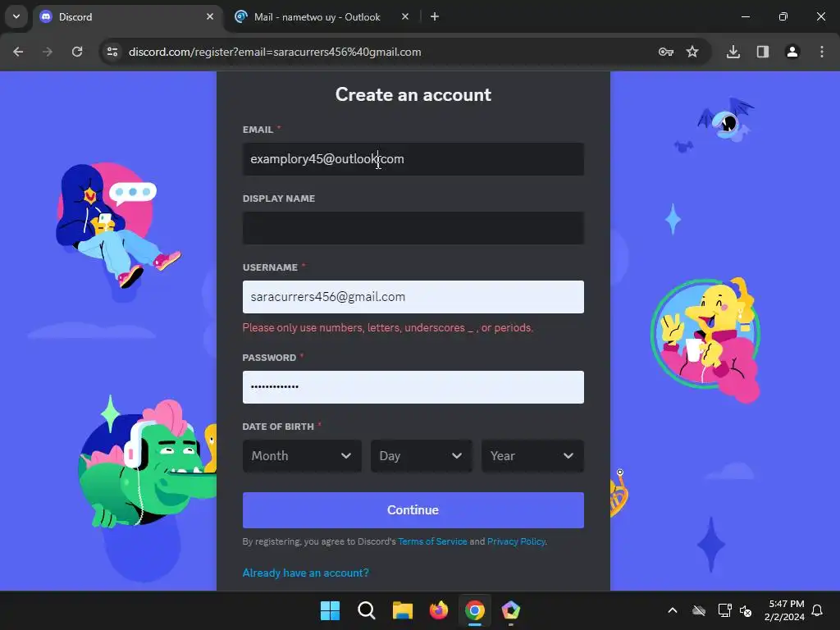Open the tab search dropdown arrow
The width and height of the screenshot is (840, 630).
click(16, 16)
